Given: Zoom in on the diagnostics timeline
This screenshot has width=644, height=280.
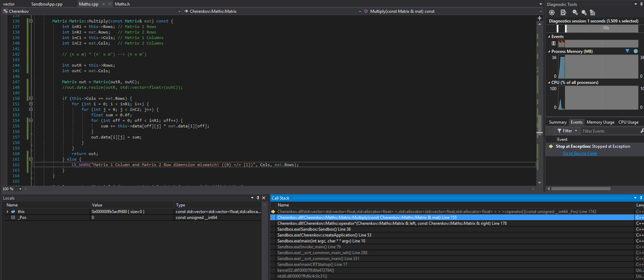Looking at the screenshot, I should [x=575, y=12].
